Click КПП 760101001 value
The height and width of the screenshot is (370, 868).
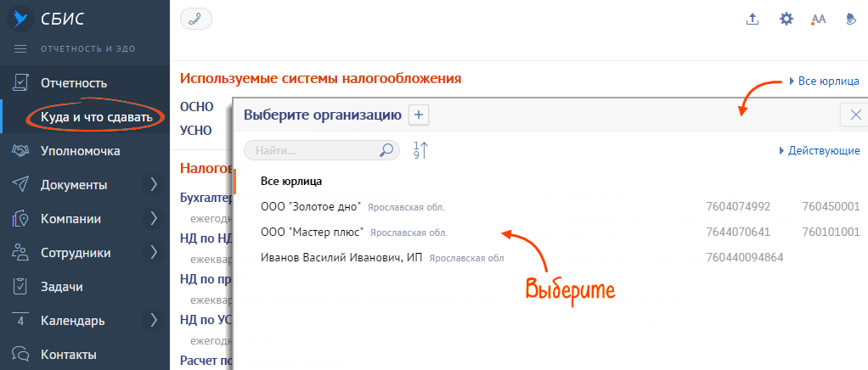831,233
